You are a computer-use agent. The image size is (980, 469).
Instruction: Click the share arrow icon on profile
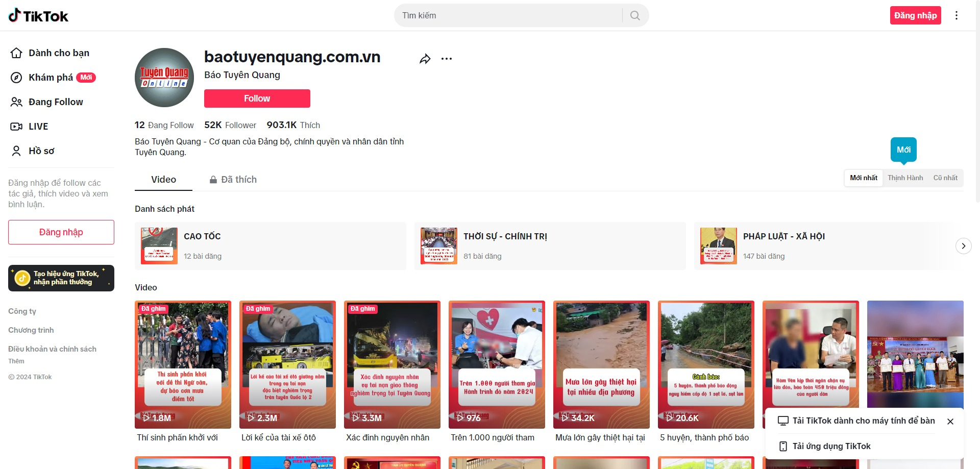[x=425, y=59]
